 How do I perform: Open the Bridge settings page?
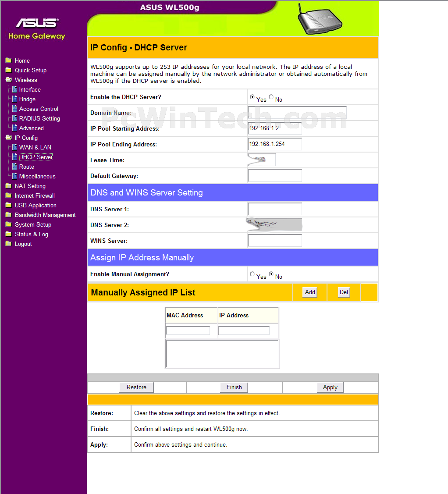point(28,99)
